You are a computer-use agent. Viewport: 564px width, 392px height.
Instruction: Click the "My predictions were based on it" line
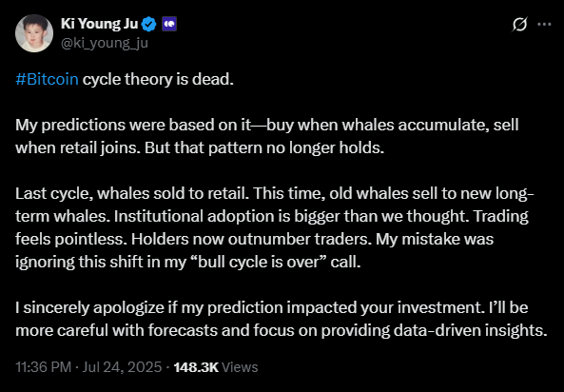[x=133, y=125]
